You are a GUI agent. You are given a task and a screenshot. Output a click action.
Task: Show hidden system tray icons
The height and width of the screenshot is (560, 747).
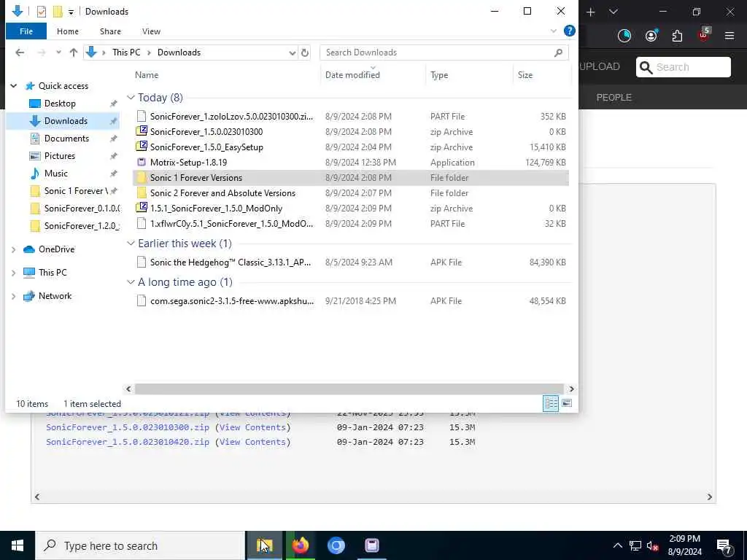(617, 545)
